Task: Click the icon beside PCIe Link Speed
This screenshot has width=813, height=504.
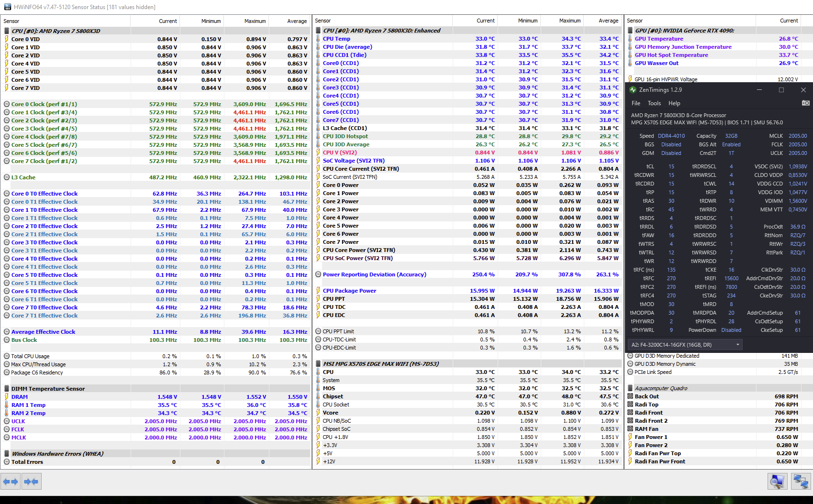Action: point(630,372)
